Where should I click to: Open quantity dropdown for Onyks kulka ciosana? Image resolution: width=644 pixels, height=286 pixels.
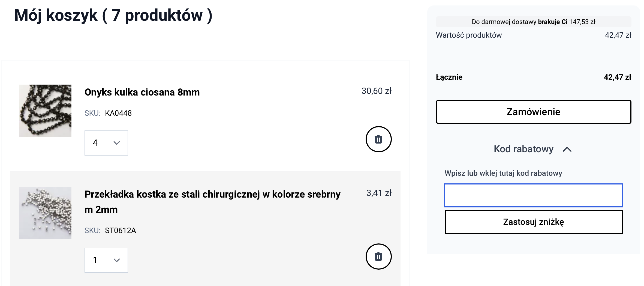pyautogui.click(x=106, y=143)
